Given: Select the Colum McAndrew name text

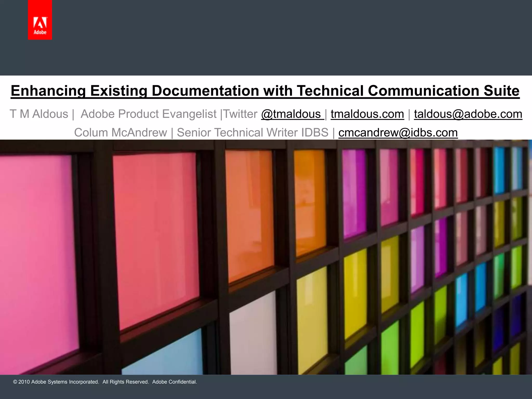Looking at the screenshot, I should coord(120,133).
